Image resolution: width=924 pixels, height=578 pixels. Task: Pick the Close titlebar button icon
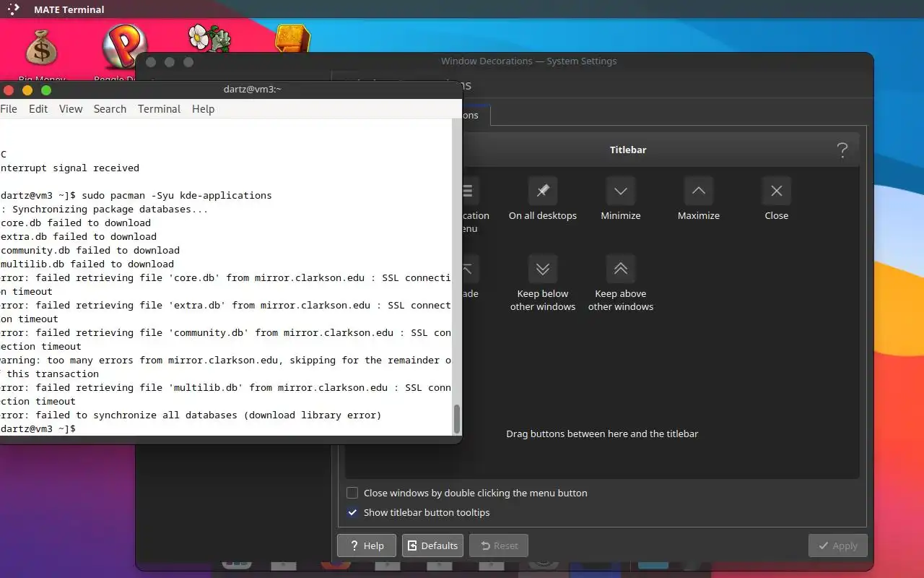point(777,191)
